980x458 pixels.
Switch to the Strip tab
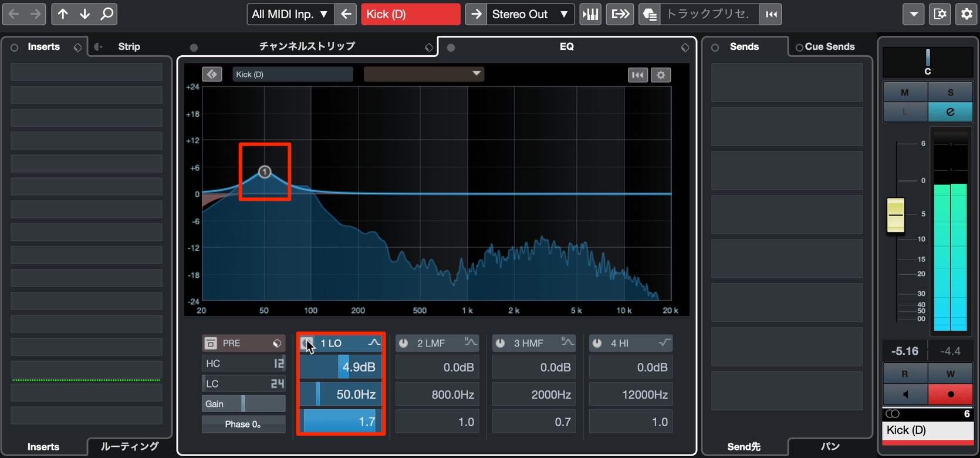129,46
